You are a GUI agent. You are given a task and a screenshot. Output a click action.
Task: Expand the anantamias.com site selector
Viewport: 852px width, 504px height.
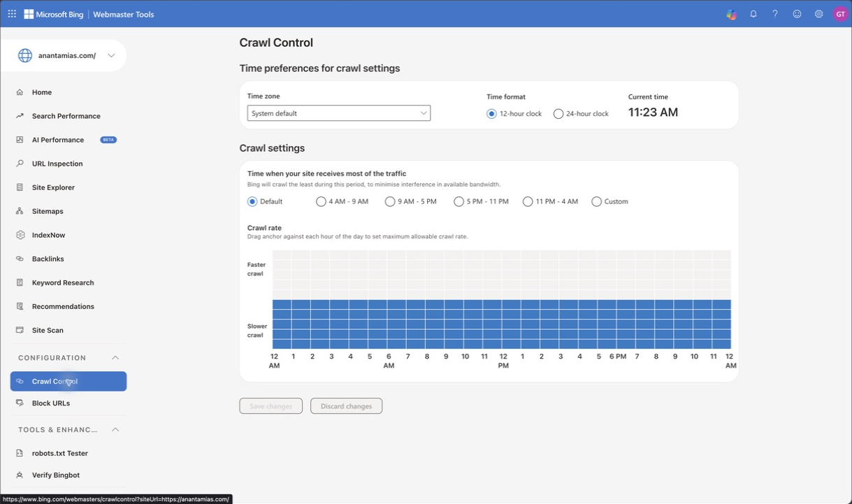coord(111,56)
